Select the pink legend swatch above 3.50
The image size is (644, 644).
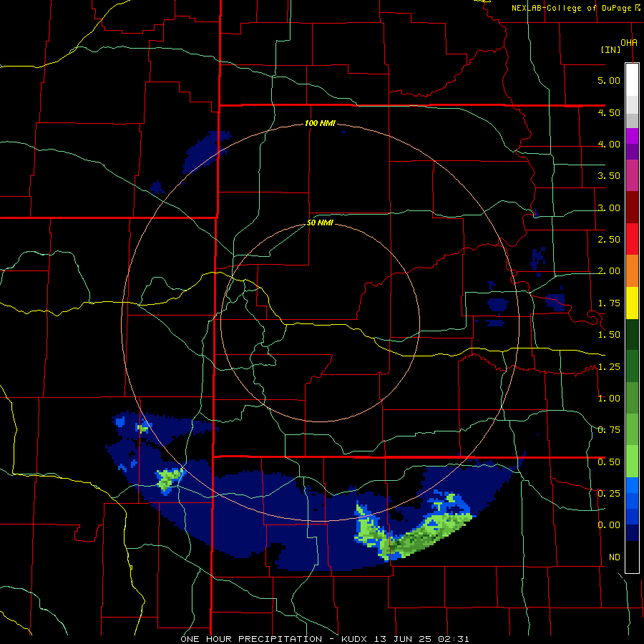[x=632, y=175]
